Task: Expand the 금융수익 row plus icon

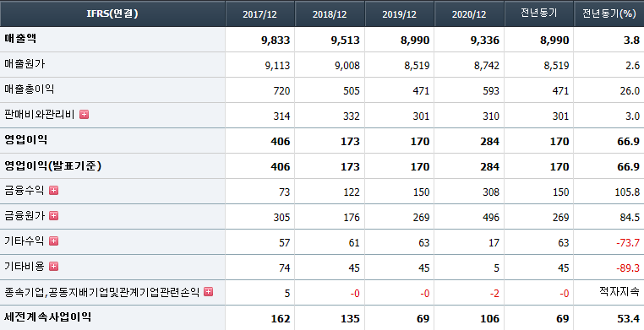Action: pyautogui.click(x=53, y=190)
